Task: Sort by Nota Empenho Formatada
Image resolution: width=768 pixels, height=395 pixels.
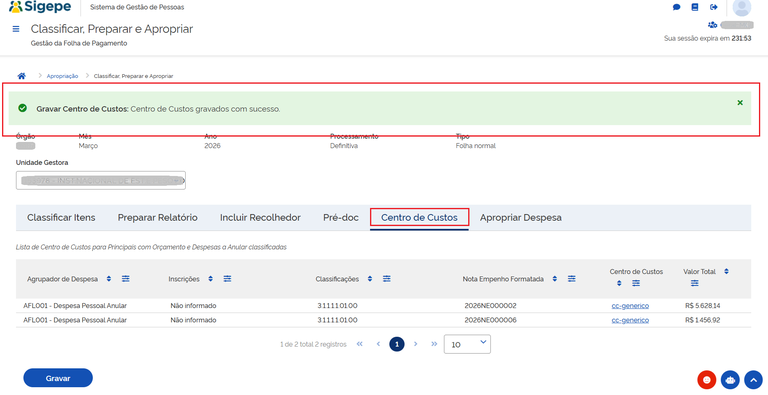Action: [555, 279]
